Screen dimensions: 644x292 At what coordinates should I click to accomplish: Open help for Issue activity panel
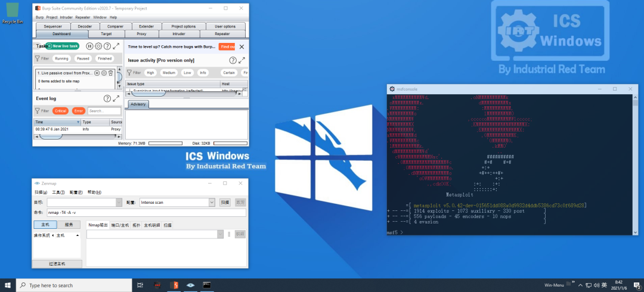point(233,60)
